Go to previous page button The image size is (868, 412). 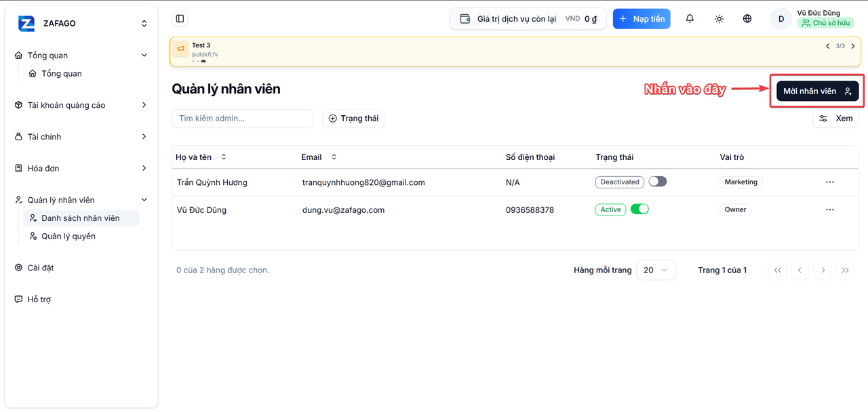point(800,270)
